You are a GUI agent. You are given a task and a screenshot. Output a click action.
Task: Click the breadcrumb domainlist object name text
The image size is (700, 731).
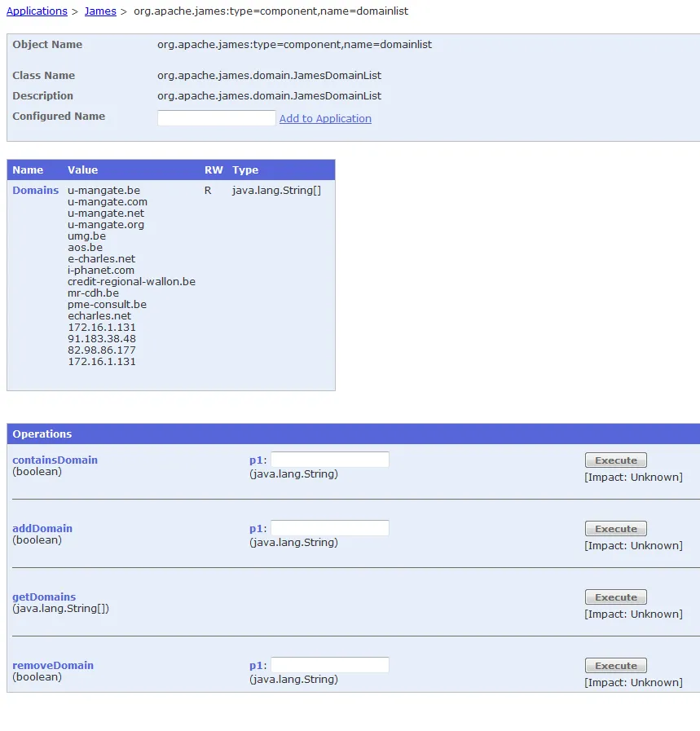[271, 11]
